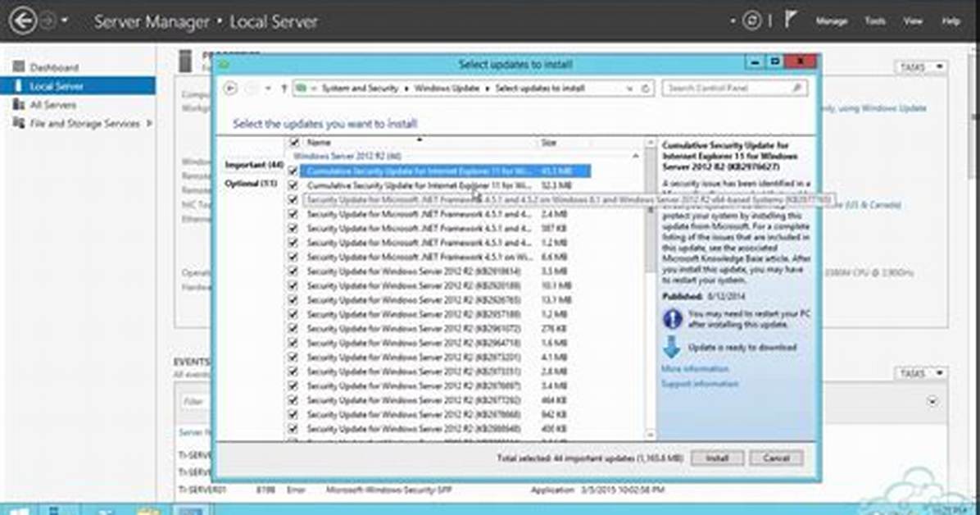Select the 1.6 MB Windows Server update row
This screenshot has width=980, height=515.
pos(438,343)
